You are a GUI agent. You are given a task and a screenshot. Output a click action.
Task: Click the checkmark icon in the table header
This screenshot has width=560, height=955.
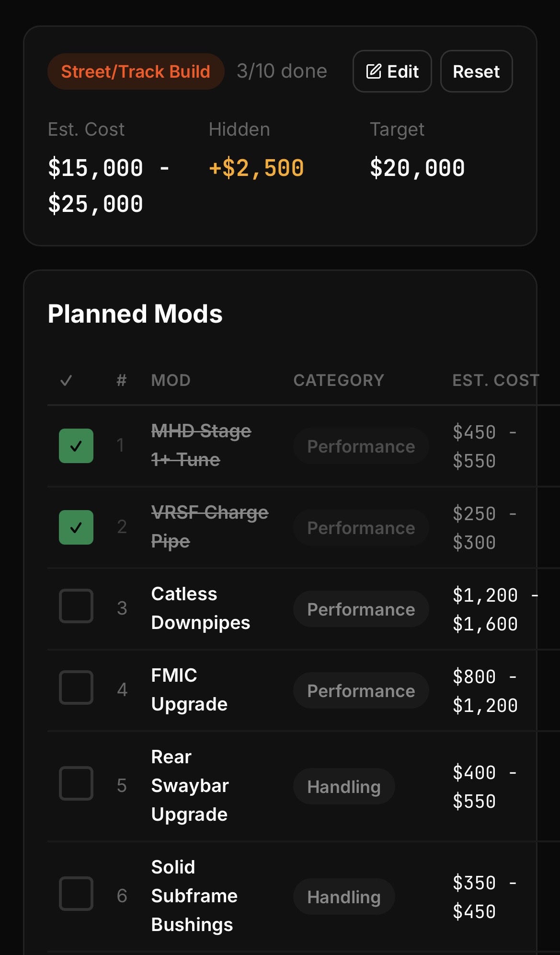[x=67, y=380]
